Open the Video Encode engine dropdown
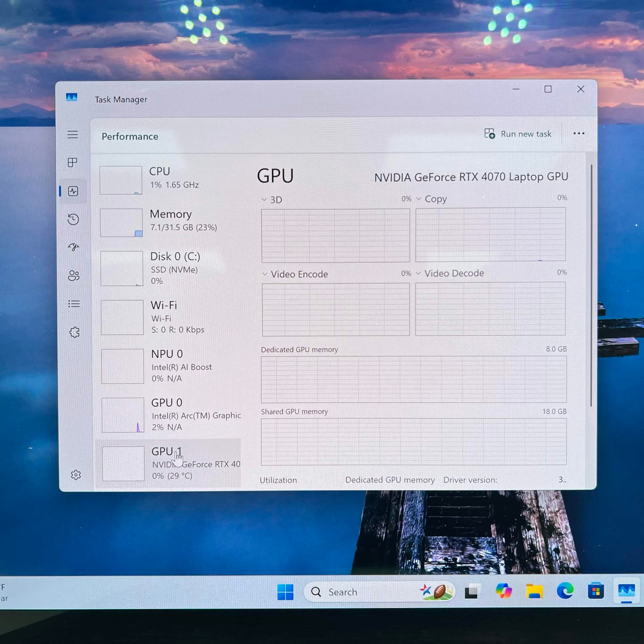The width and height of the screenshot is (644, 644). pyautogui.click(x=295, y=274)
